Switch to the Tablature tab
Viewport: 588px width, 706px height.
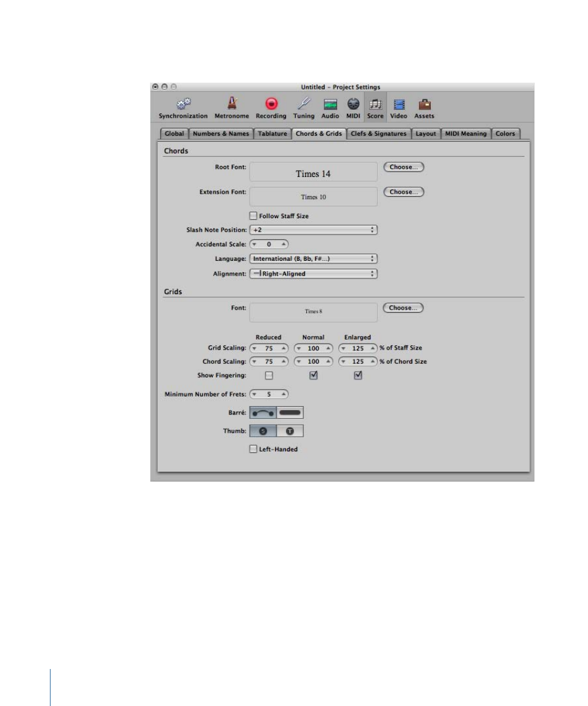[x=272, y=134]
